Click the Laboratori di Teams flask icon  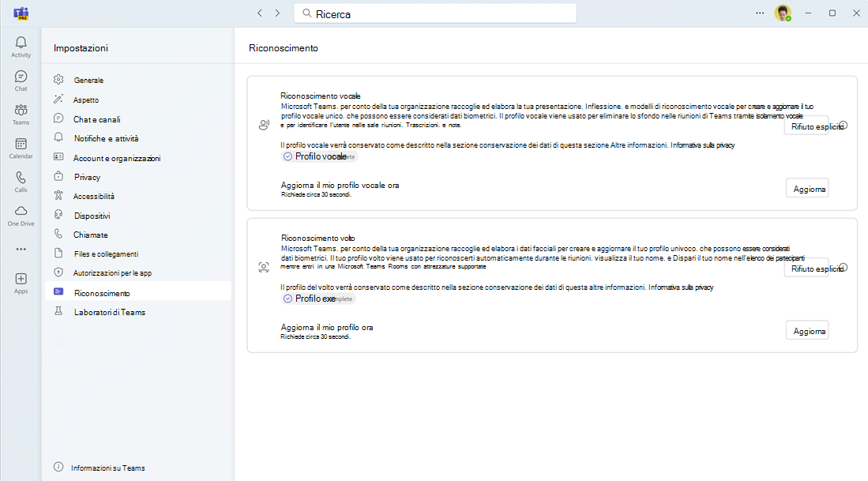(58, 311)
